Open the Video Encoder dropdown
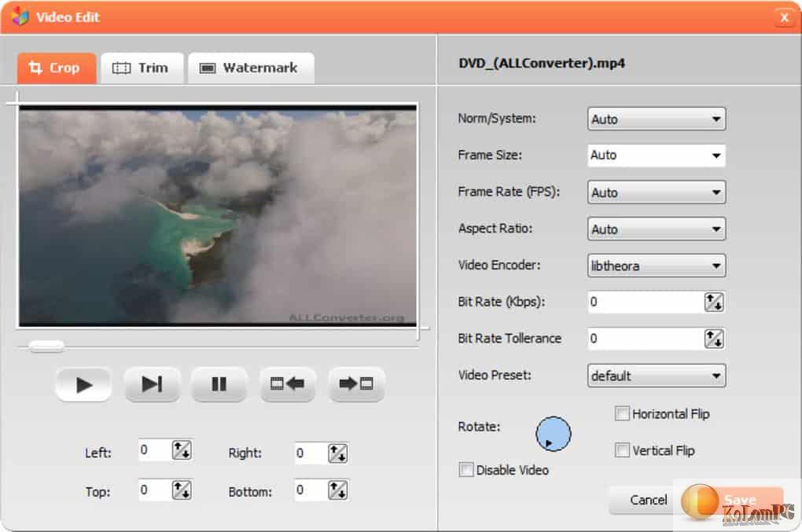The height and width of the screenshot is (532, 802). pyautogui.click(x=657, y=266)
